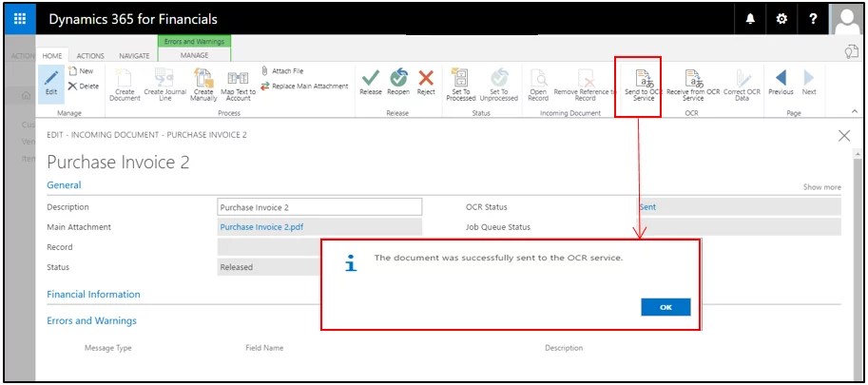868x385 pixels.
Task: Click Delete in the ribbon
Action: coord(83,87)
